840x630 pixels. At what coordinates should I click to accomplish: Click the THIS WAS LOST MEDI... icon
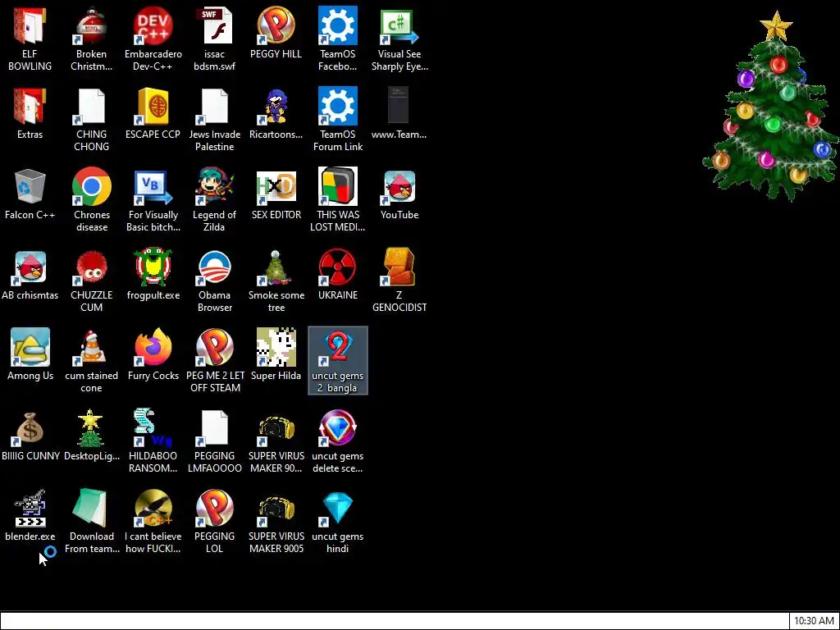pos(337,187)
